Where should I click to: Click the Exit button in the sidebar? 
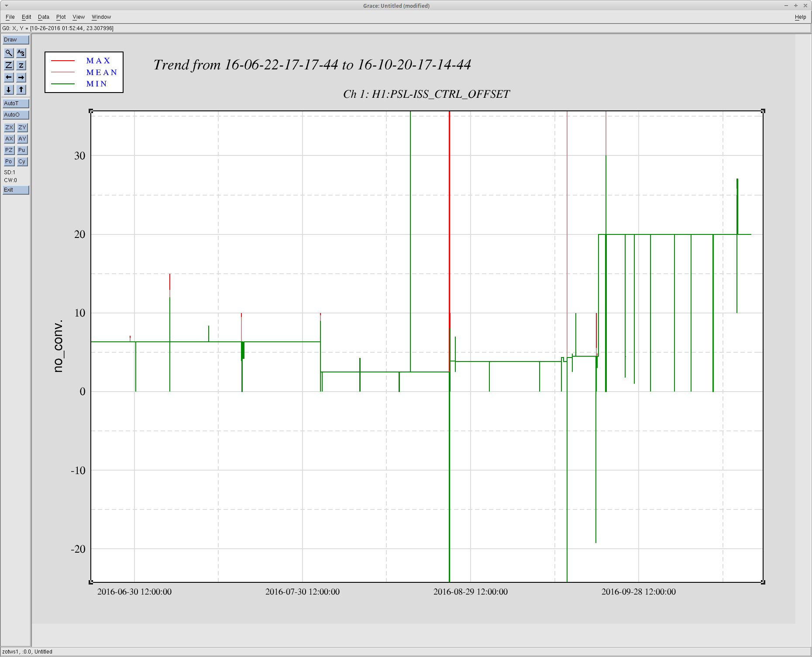pos(16,190)
